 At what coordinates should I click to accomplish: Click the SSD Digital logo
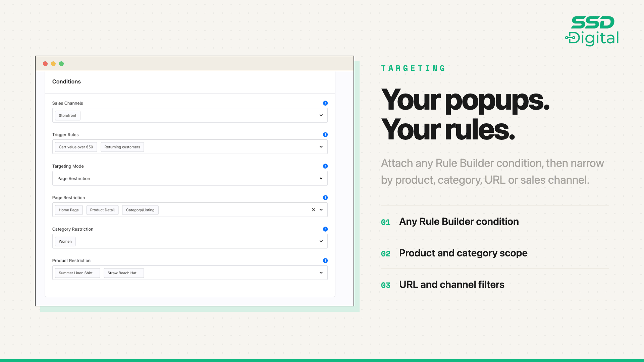click(x=592, y=31)
